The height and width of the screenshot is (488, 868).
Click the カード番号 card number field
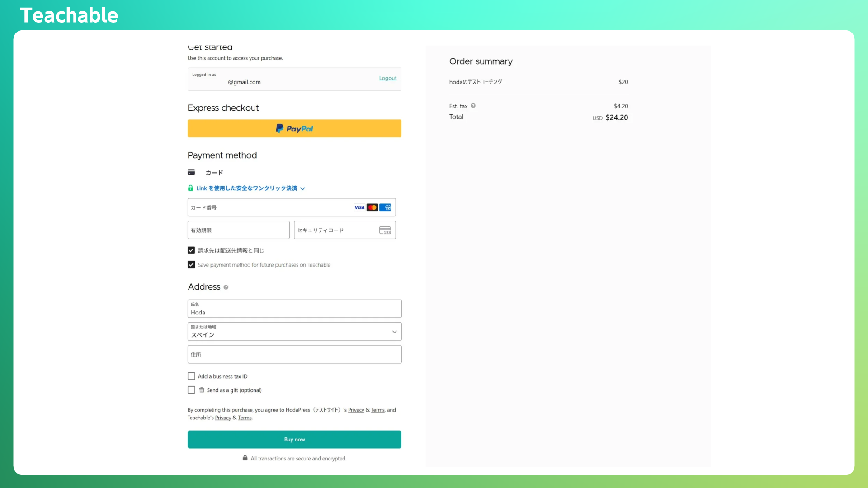coord(269,207)
